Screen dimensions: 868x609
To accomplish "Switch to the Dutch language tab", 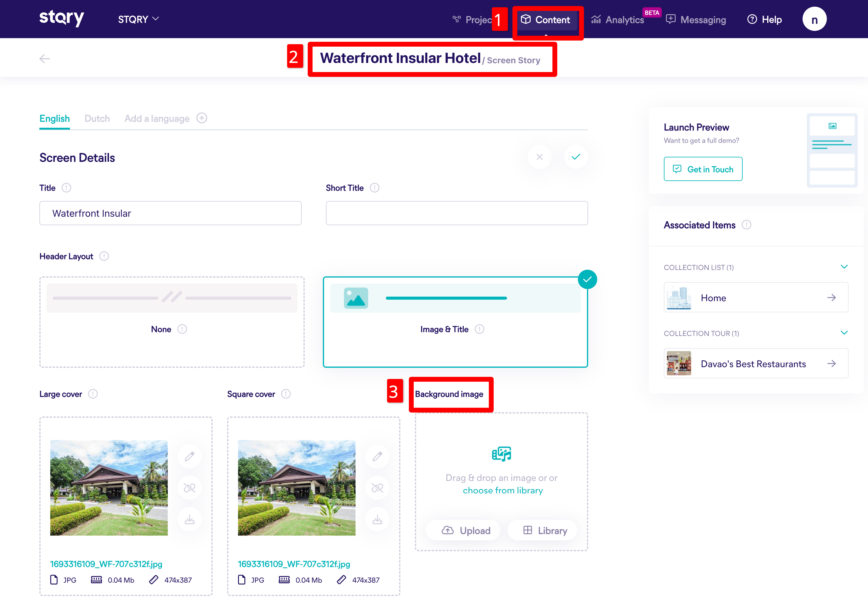I will pos(97,119).
